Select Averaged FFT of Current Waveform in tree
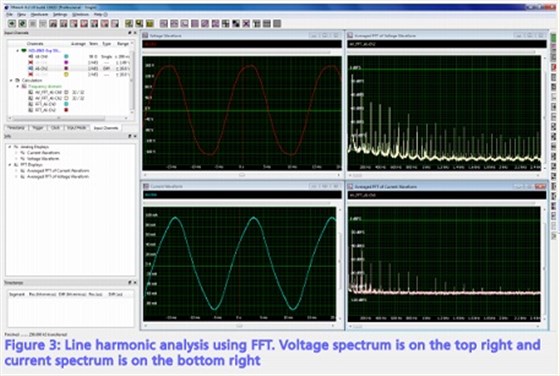 58,171
